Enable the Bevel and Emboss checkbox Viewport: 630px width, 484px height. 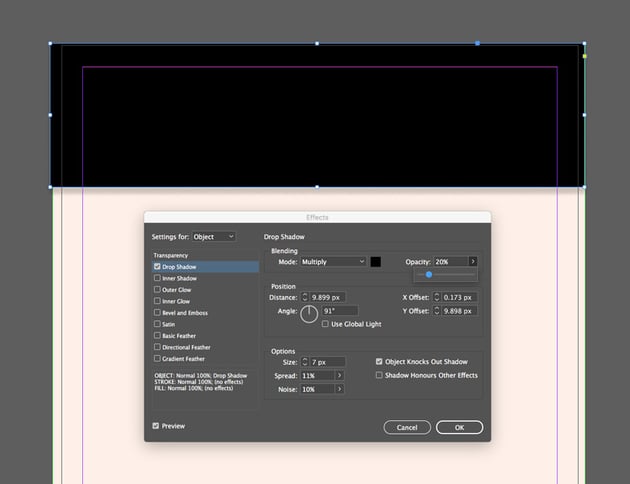(157, 312)
